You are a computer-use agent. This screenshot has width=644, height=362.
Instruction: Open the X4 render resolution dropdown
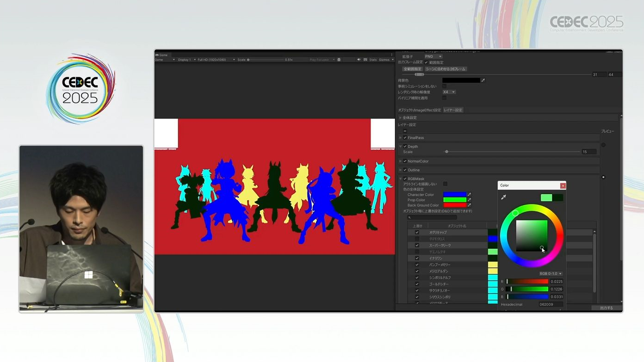449,92
